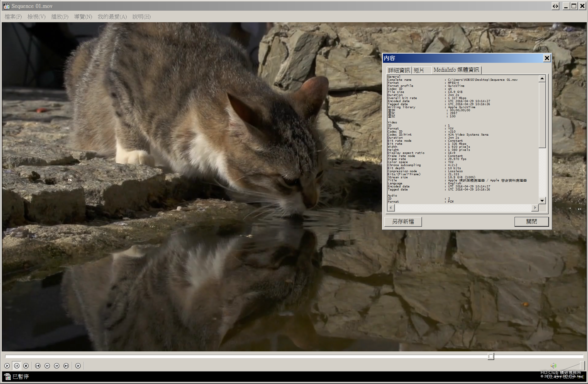Click the Pause playback button
Screen dimensions: 588x384
(17, 366)
